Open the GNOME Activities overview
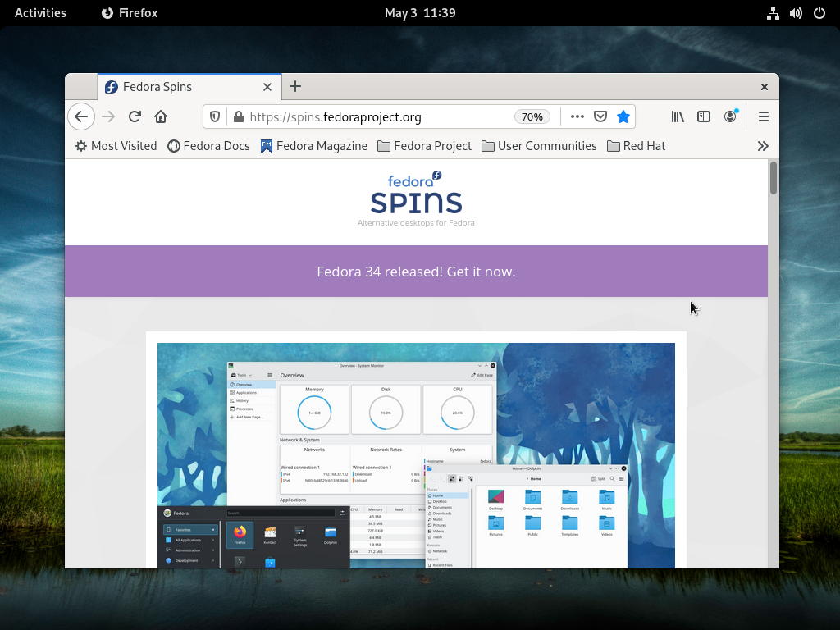This screenshot has height=630, width=840. coord(40,12)
